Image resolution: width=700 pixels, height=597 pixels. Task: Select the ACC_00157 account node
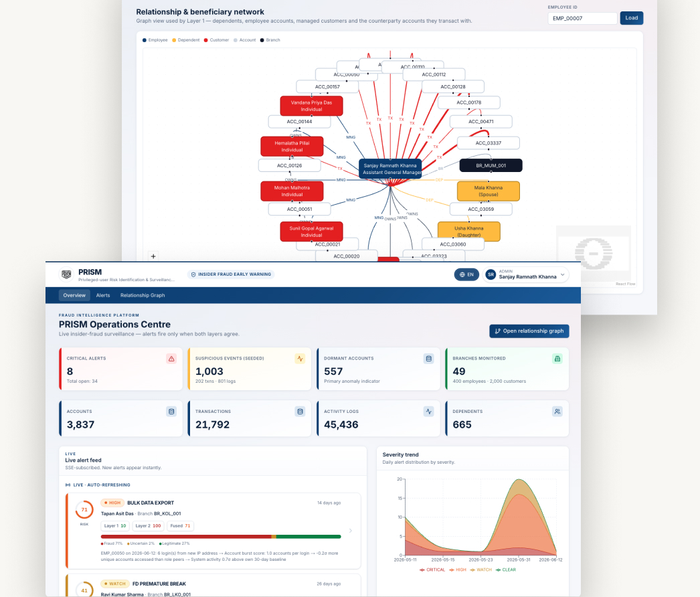(x=327, y=86)
